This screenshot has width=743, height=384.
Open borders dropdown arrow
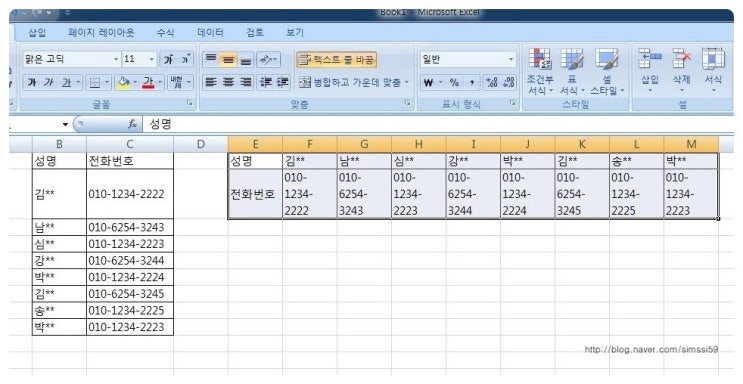pos(108,82)
